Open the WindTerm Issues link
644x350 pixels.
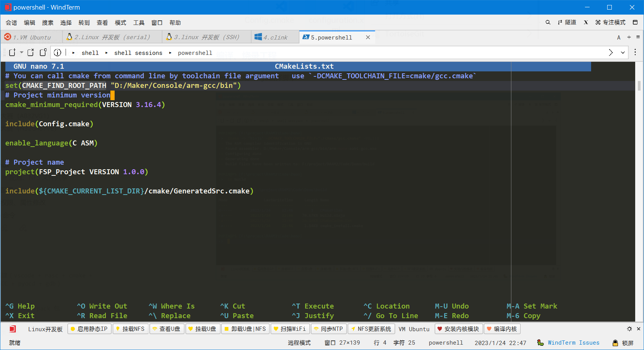pyautogui.click(x=568, y=343)
